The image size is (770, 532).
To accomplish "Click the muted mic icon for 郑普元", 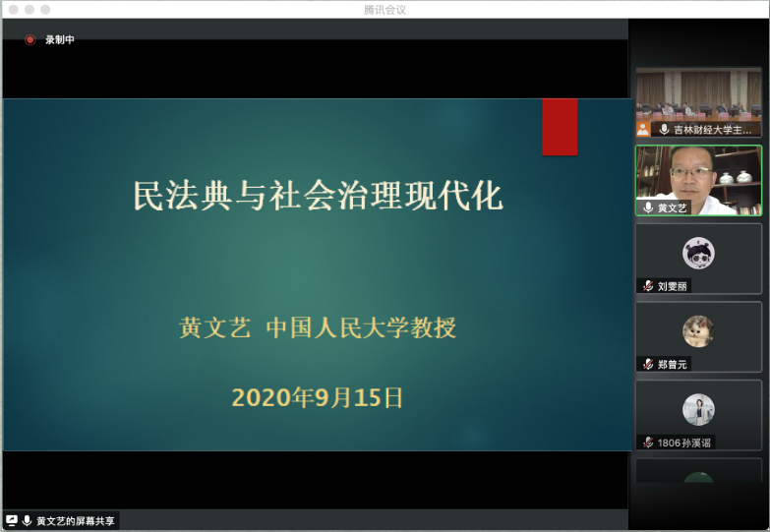I will pos(648,364).
